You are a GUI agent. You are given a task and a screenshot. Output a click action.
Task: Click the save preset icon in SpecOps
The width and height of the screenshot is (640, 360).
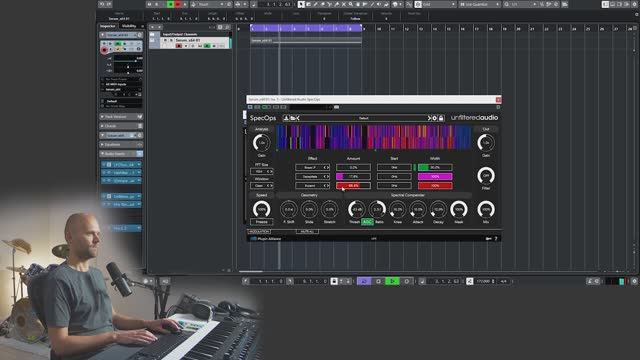coord(286,118)
